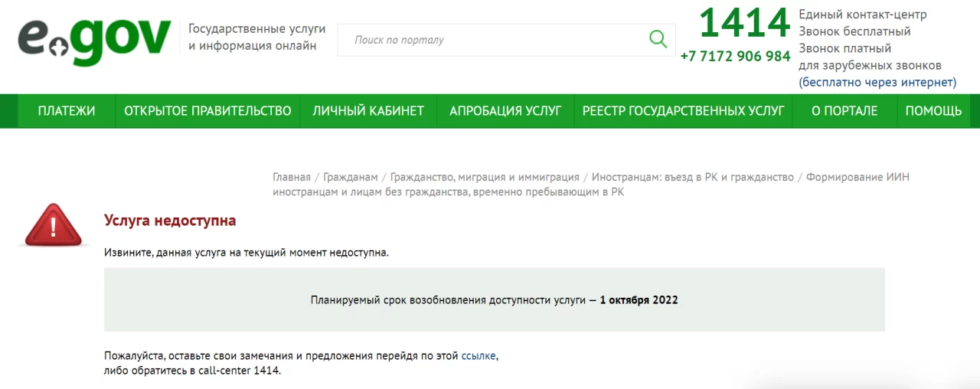The width and height of the screenshot is (980, 389).
Task: Open 'Иностранцам: въезд в РК и гражданство' breadcrumb
Action: (x=693, y=177)
